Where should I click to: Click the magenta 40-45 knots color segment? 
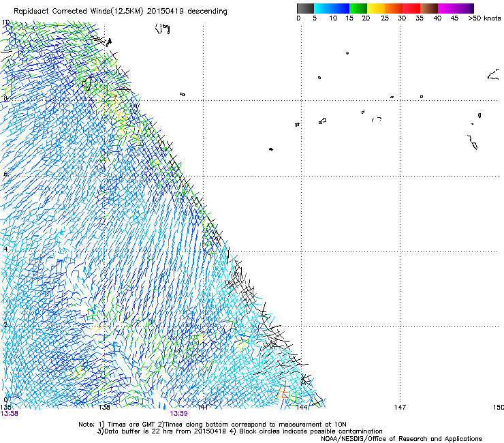456,8
